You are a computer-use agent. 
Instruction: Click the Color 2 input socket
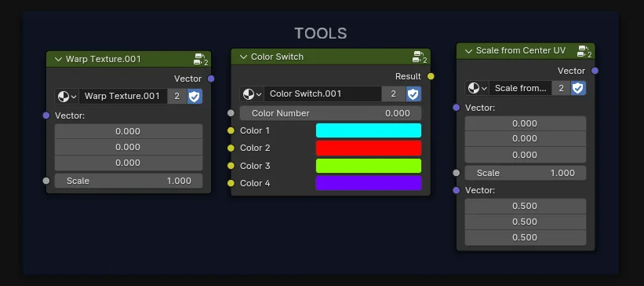pos(231,148)
